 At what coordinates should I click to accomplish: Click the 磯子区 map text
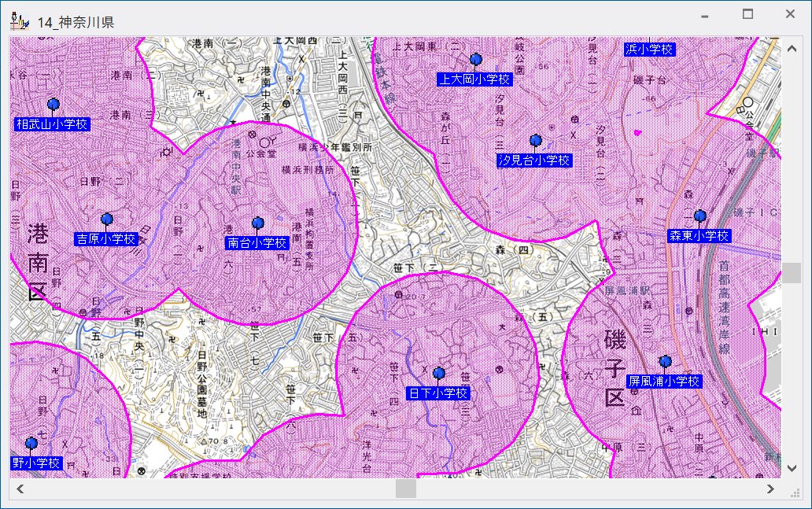point(615,368)
